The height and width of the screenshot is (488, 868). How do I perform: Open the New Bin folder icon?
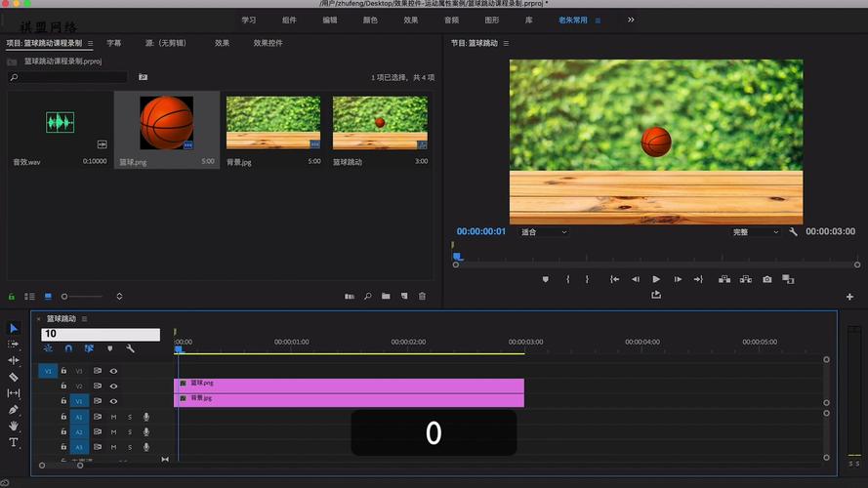(386, 297)
